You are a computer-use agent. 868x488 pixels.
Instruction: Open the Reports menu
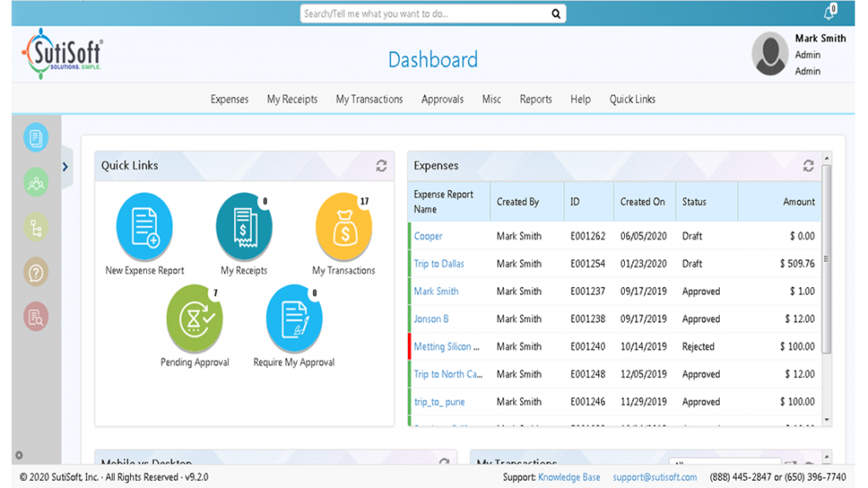click(x=536, y=99)
